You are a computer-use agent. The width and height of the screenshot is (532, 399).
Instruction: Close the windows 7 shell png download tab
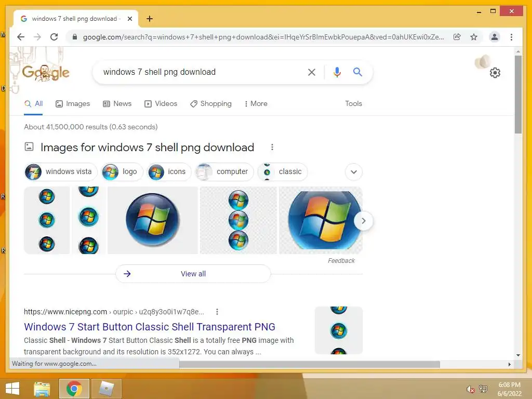pyautogui.click(x=130, y=19)
